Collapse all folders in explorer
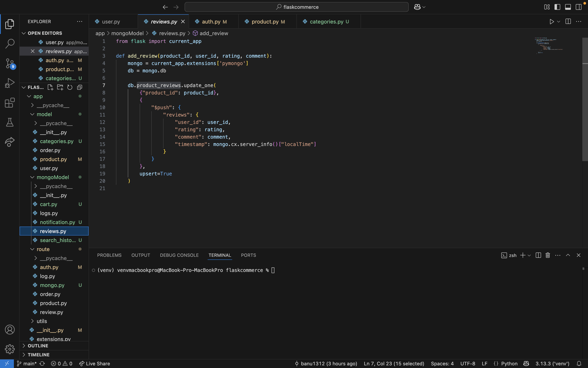Image resolution: width=588 pixels, height=368 pixels. pos(79,87)
